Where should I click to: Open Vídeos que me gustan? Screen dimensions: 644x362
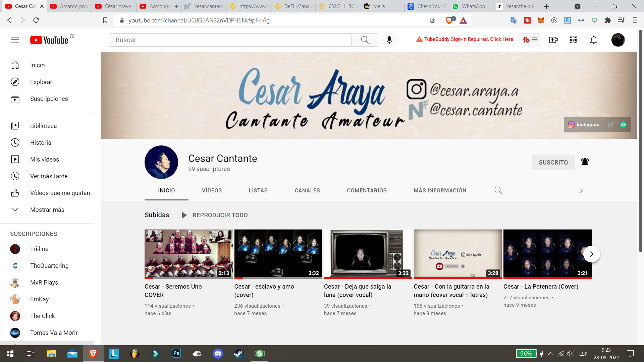point(47,193)
